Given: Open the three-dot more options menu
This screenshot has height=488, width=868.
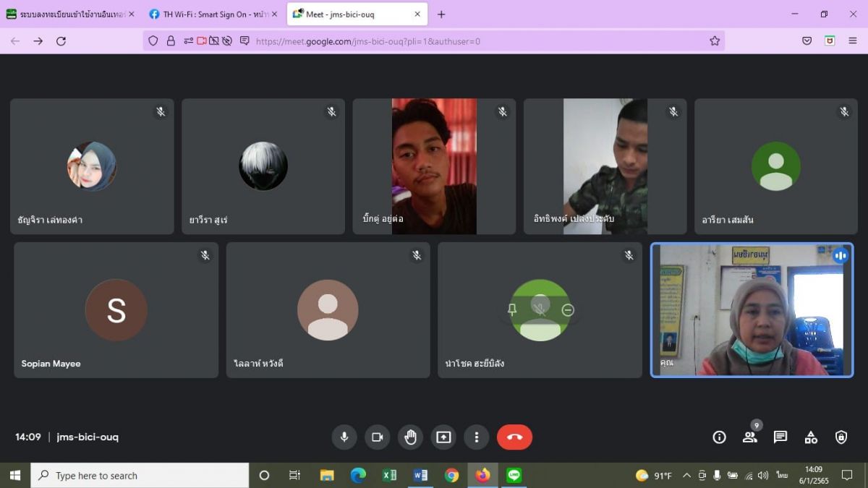Looking at the screenshot, I should [476, 437].
